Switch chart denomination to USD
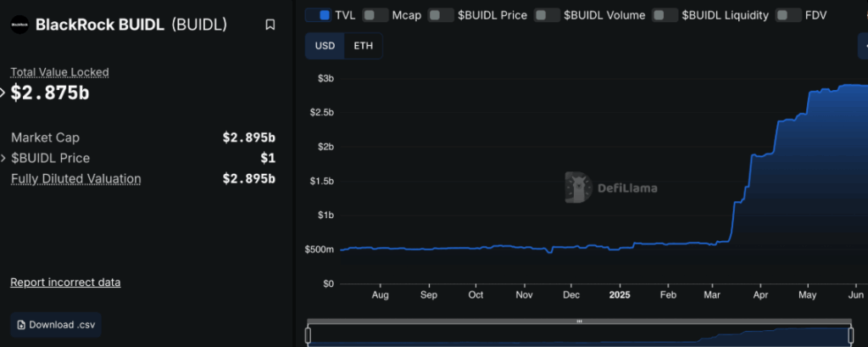Screen dimensions: 868x347 tap(325, 46)
